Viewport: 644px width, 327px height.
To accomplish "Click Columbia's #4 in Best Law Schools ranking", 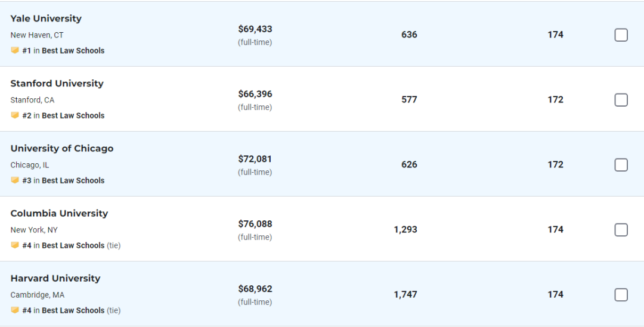I will tap(63, 245).
